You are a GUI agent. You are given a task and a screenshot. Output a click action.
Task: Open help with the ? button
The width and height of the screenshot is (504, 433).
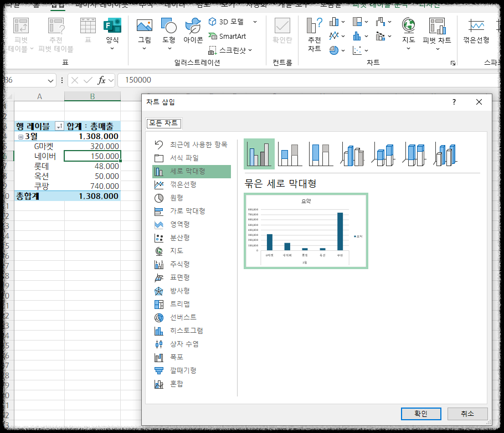tap(454, 102)
